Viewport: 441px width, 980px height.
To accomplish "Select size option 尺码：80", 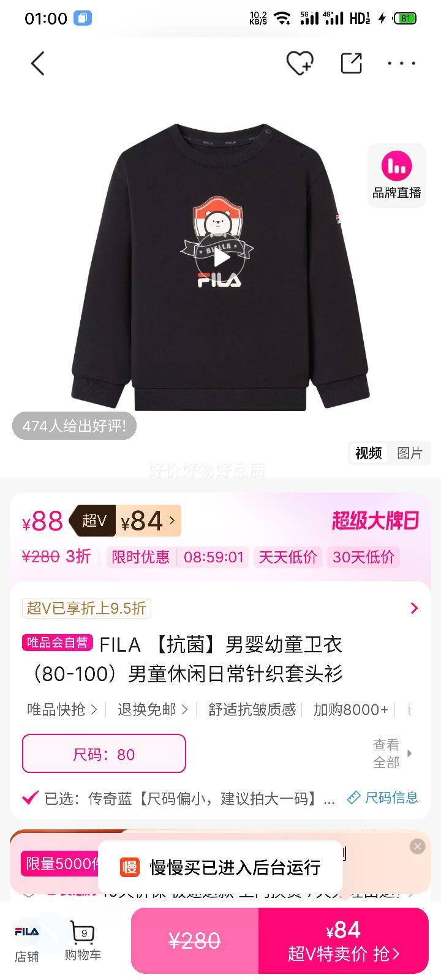I will 104,753.
